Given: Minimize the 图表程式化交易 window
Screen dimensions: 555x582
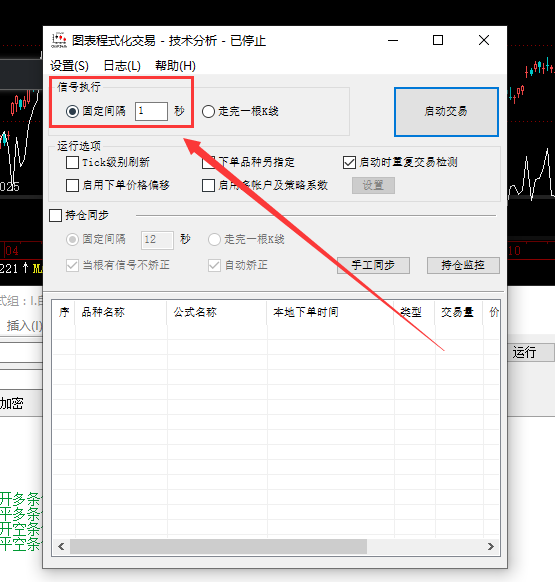Looking at the screenshot, I should [393, 40].
